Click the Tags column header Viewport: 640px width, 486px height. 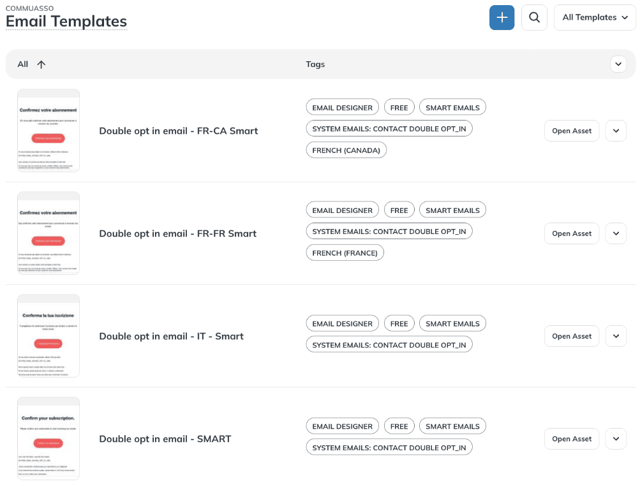315,64
